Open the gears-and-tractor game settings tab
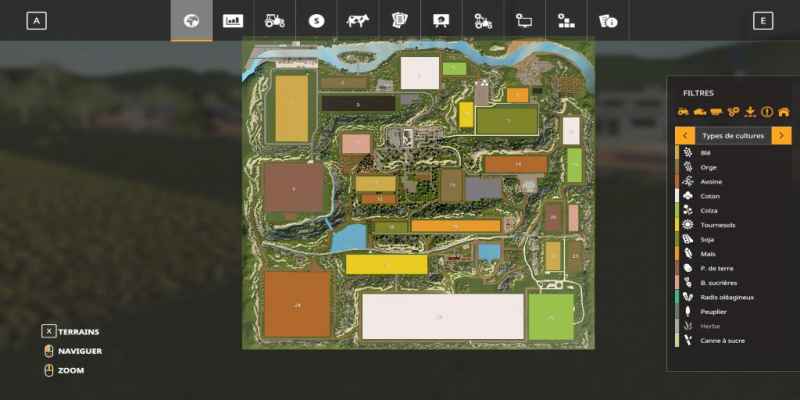 click(483, 20)
